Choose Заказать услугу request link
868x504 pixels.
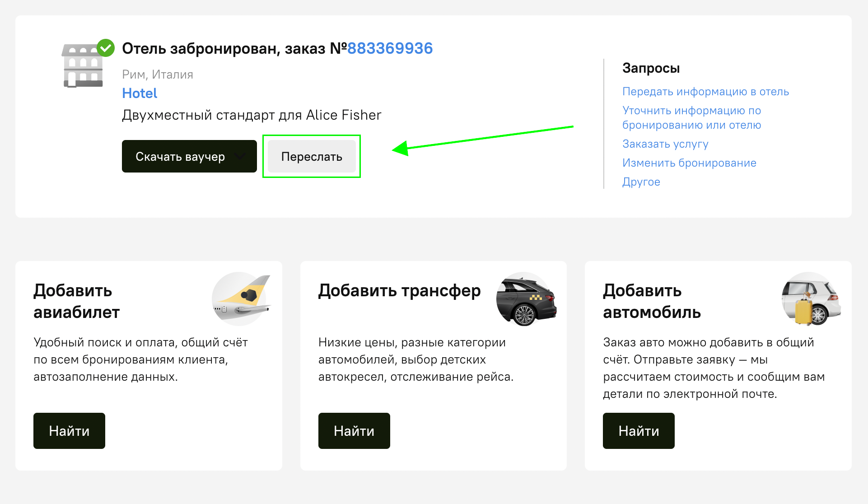click(665, 144)
